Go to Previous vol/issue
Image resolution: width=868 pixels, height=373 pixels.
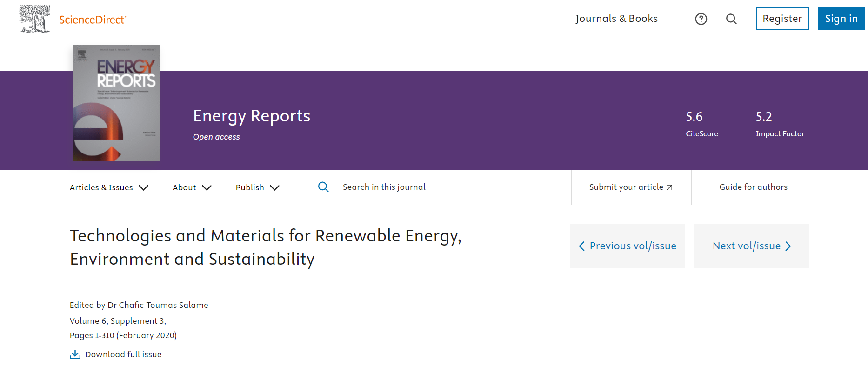pos(628,246)
